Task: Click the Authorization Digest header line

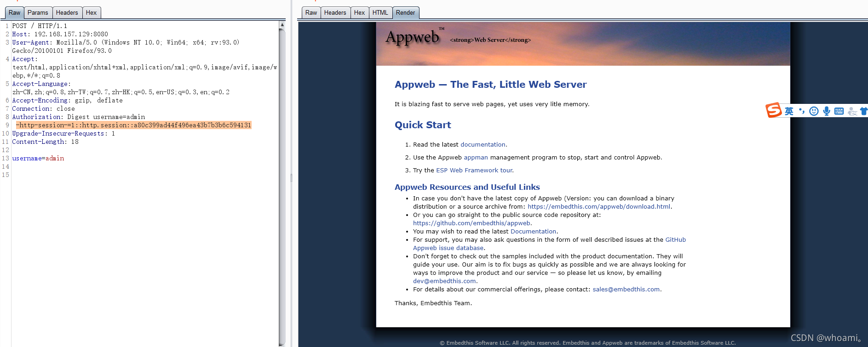Action: point(79,117)
